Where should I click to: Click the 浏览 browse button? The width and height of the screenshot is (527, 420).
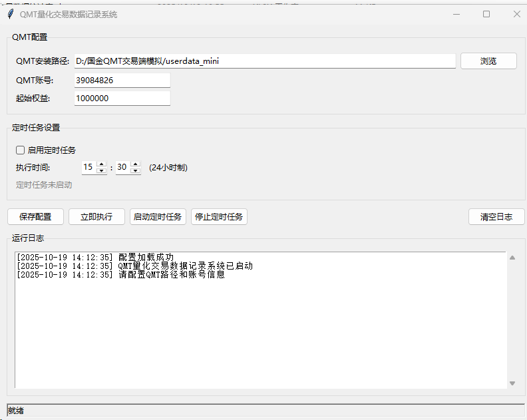pyautogui.click(x=488, y=61)
